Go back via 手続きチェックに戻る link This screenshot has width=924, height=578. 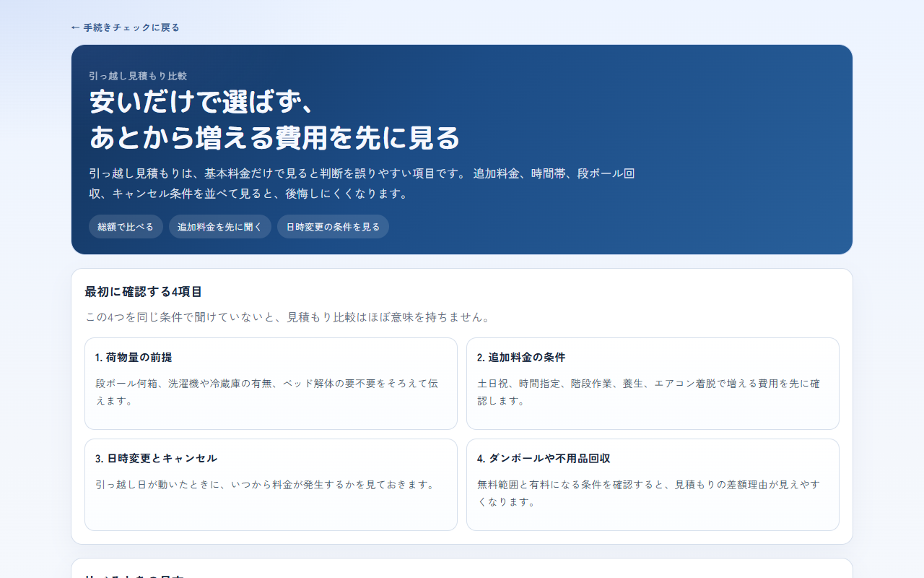pos(126,27)
